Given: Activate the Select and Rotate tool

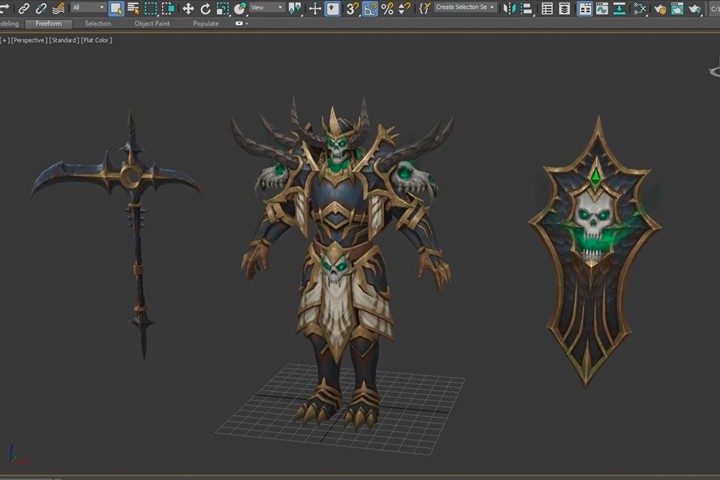Looking at the screenshot, I should 205,8.
